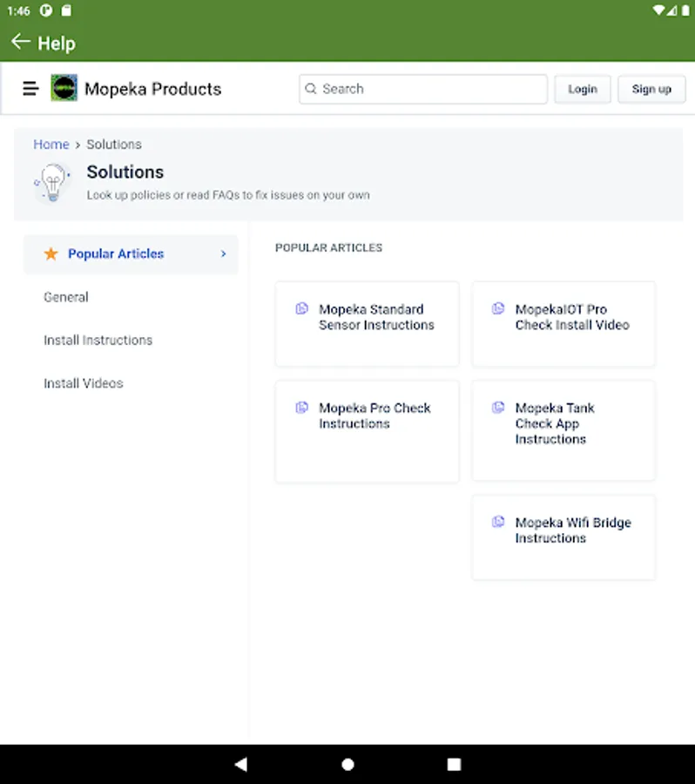This screenshot has width=695, height=784.
Task: Open the Install Videos category
Action: coord(84,383)
